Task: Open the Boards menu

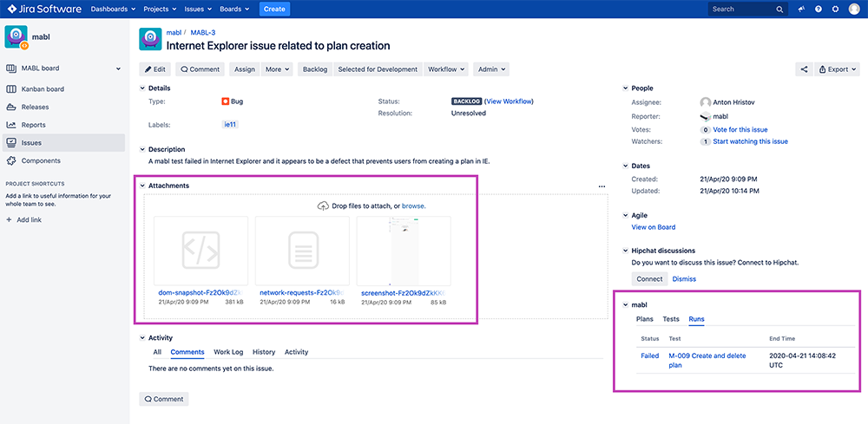Action: click(234, 9)
